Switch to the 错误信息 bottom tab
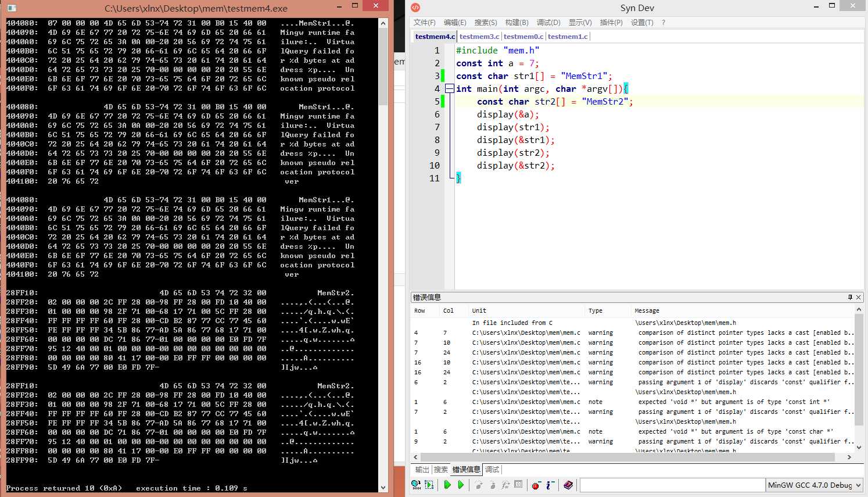868x497 pixels. pos(467,470)
